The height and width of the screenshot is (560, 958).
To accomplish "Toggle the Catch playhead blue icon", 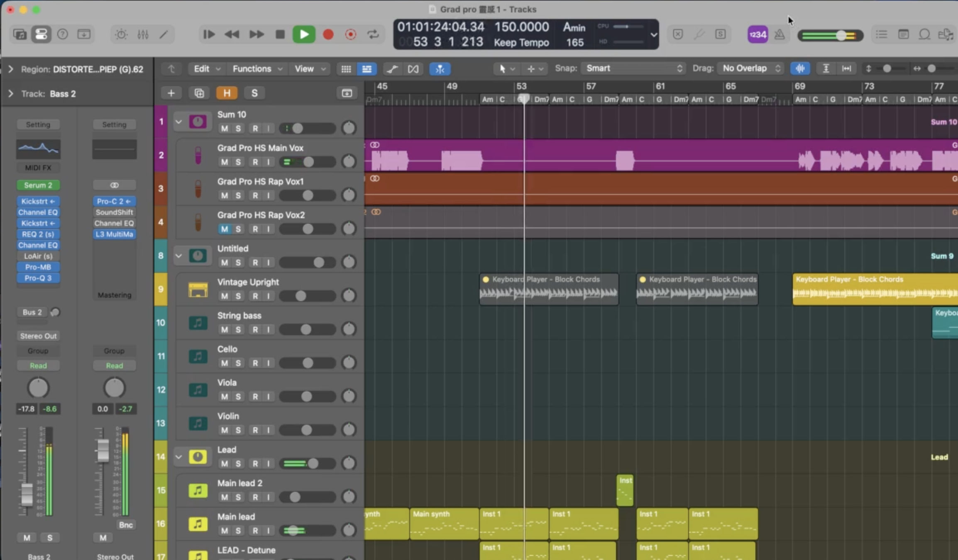I will point(440,69).
